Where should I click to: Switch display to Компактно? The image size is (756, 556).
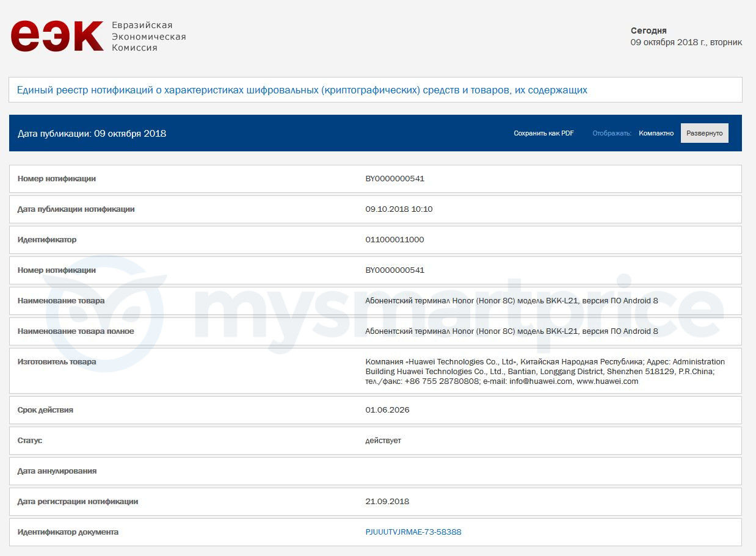point(656,133)
